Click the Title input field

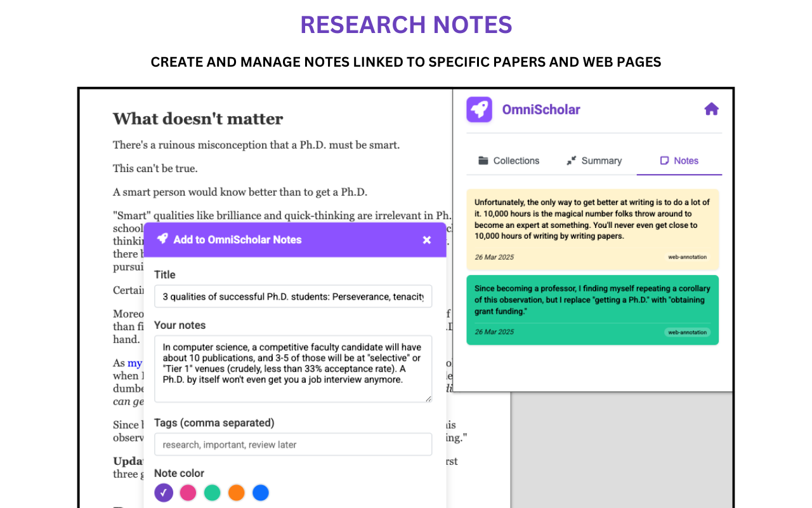[x=292, y=296]
